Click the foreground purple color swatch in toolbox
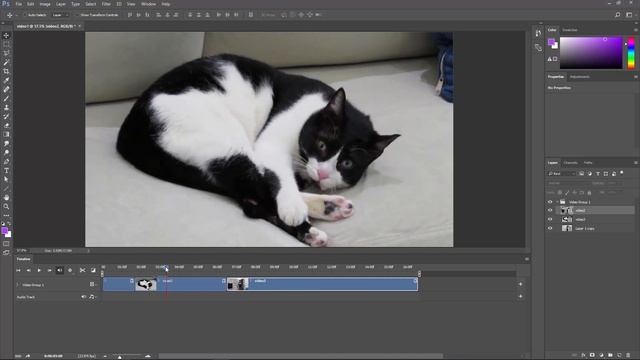This screenshot has width=640, height=360. point(4,231)
